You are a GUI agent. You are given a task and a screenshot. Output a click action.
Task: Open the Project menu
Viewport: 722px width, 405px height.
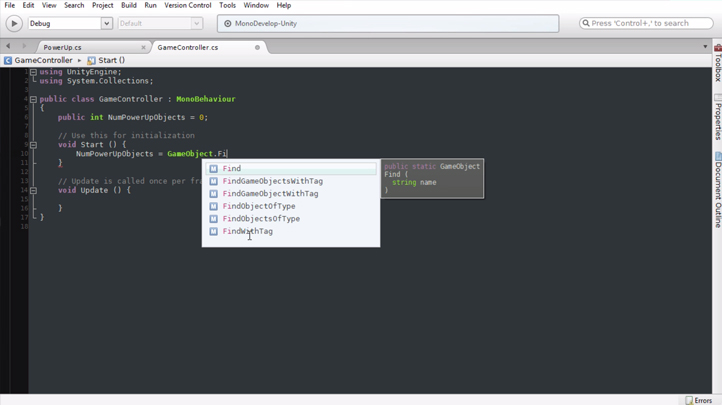point(102,6)
